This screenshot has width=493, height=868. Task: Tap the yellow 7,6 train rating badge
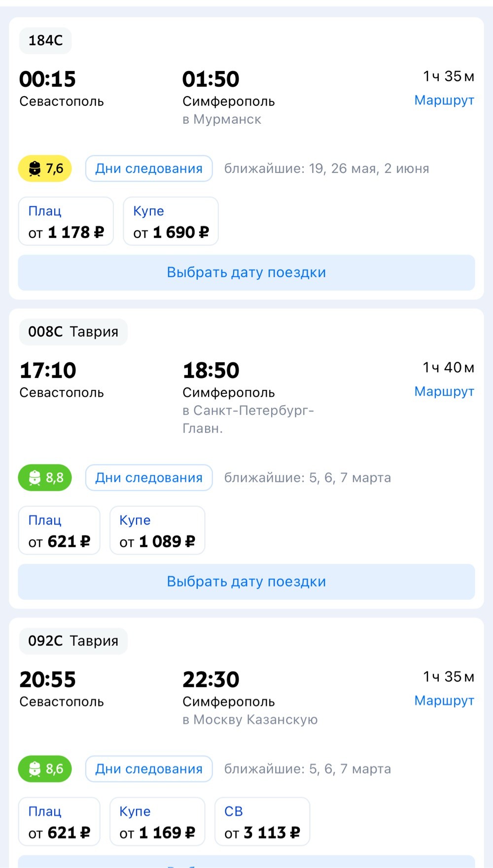(45, 169)
